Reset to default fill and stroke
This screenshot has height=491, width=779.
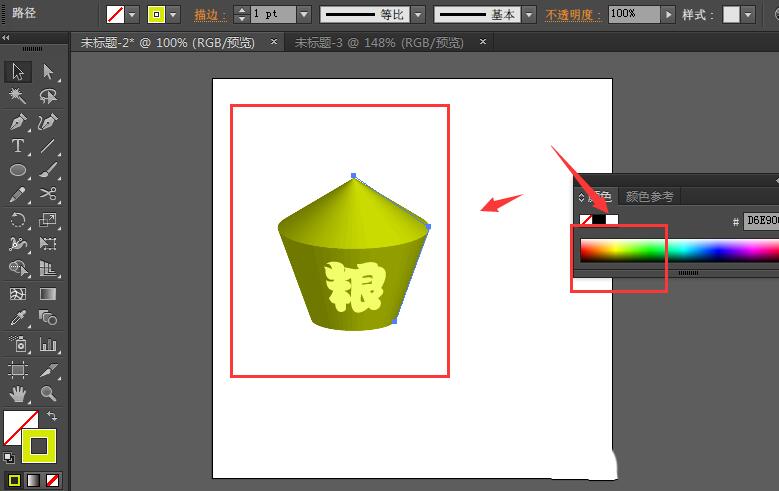click(x=8, y=458)
